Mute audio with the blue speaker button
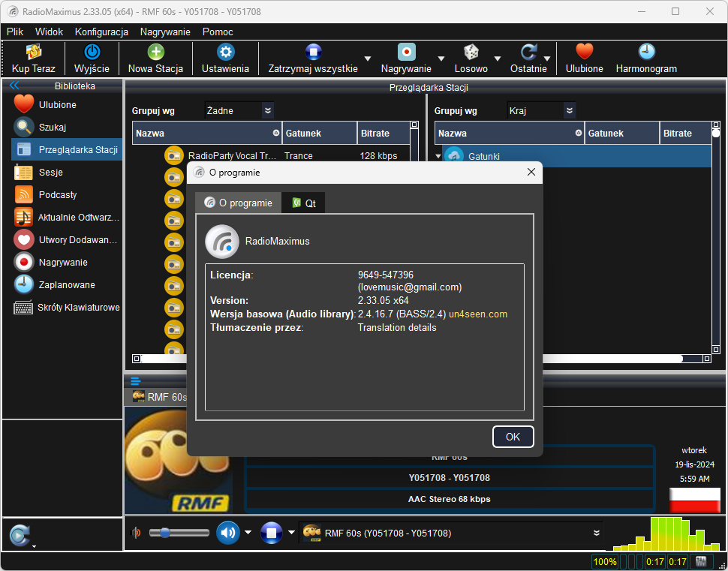This screenshot has height=571, width=728. click(228, 533)
